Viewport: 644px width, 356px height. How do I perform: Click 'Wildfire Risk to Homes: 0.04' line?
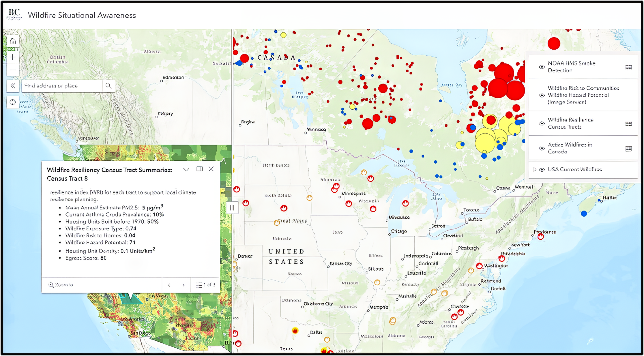(x=100, y=235)
